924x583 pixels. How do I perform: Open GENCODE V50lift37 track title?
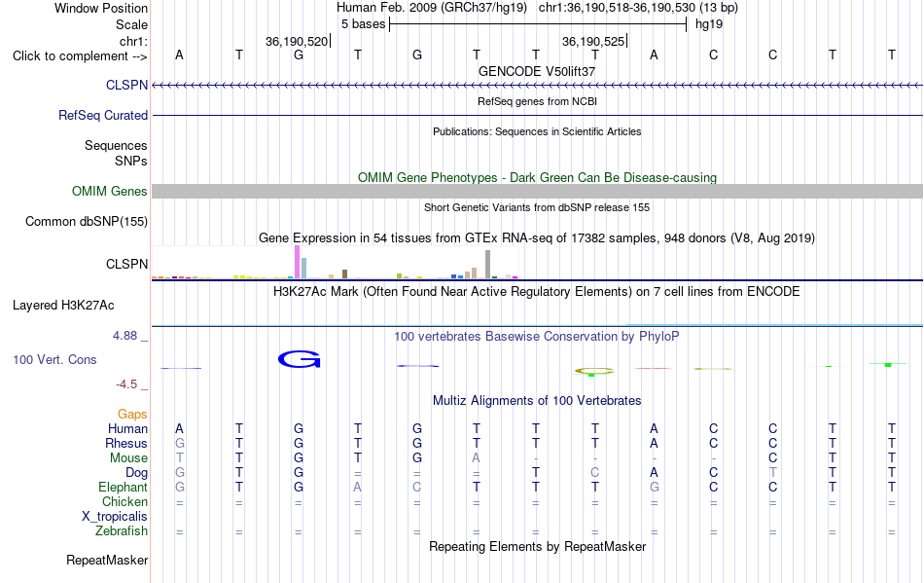pos(537,71)
